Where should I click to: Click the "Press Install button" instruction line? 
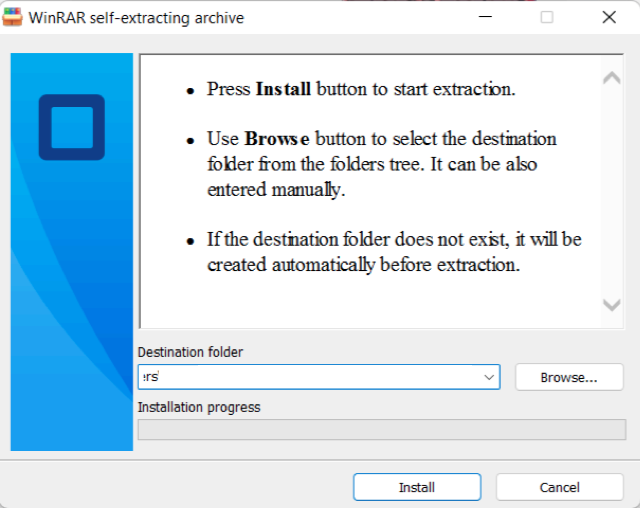(x=360, y=89)
